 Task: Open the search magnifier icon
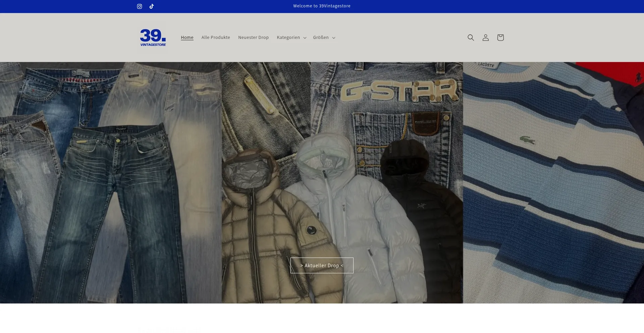471,38
